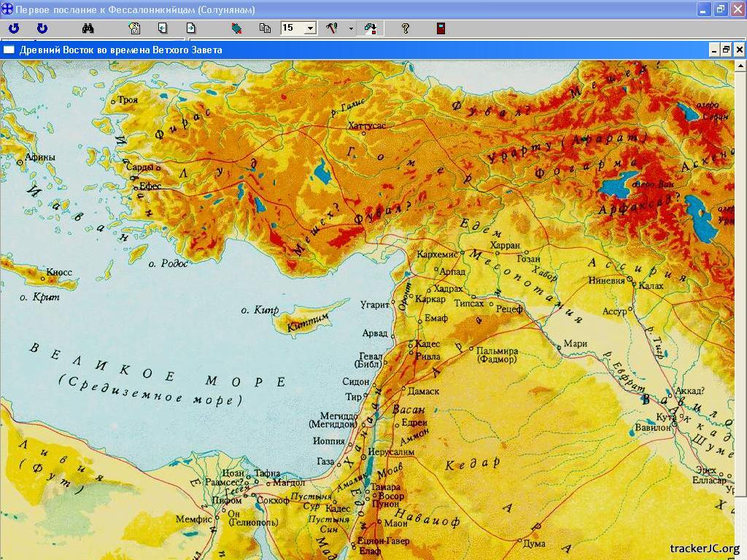
Task: Toggle the pressed window-layout toolbar button
Action: click(x=371, y=28)
